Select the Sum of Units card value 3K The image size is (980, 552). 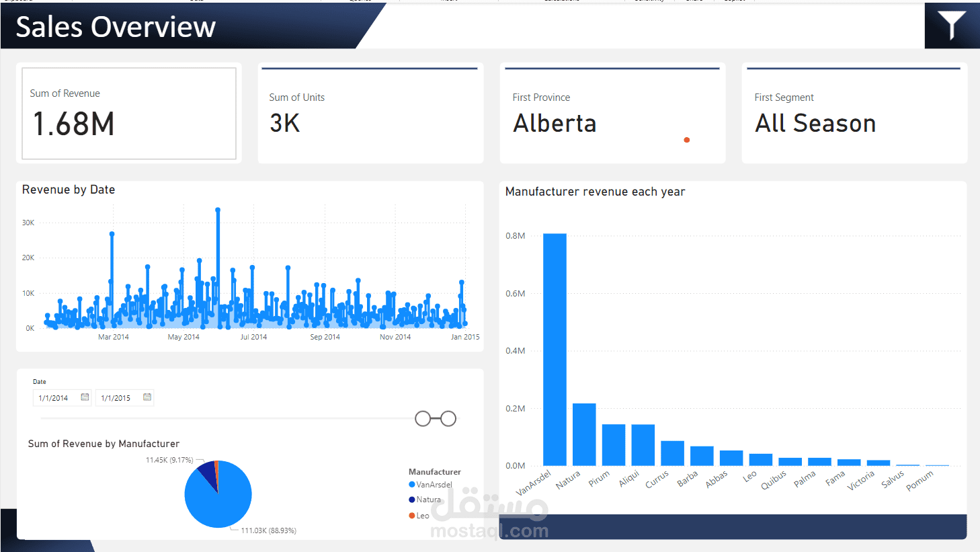pyautogui.click(x=285, y=123)
